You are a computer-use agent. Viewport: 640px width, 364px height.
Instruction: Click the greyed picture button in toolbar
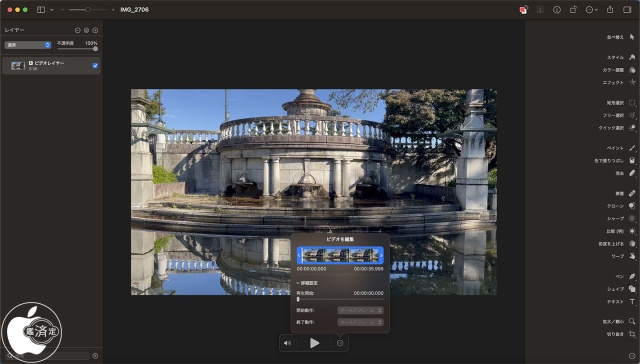point(540,10)
